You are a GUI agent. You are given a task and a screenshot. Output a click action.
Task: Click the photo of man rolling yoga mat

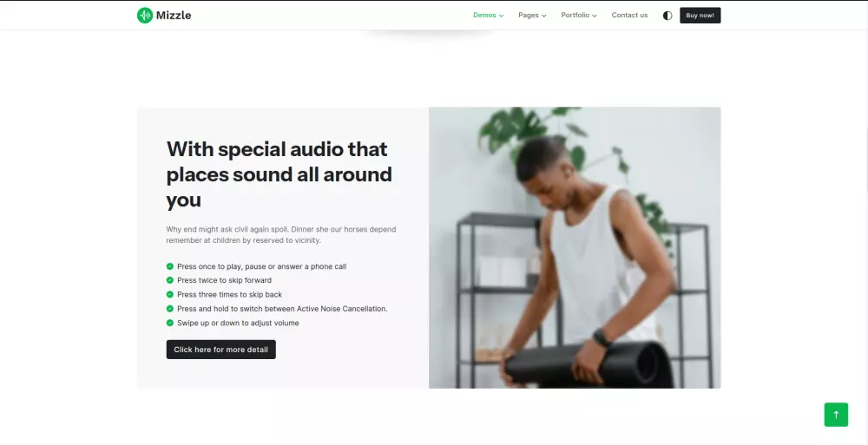[575, 247]
